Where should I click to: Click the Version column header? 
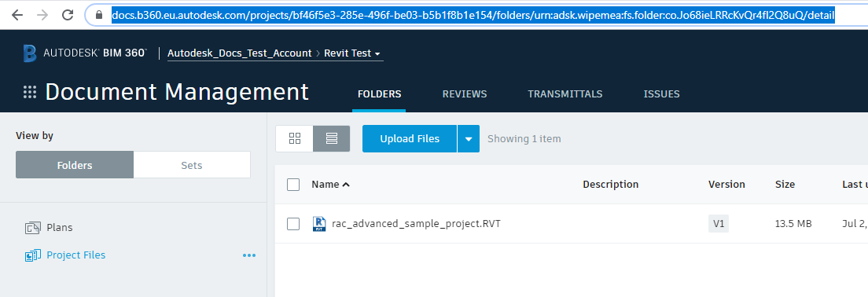pyautogui.click(x=726, y=184)
